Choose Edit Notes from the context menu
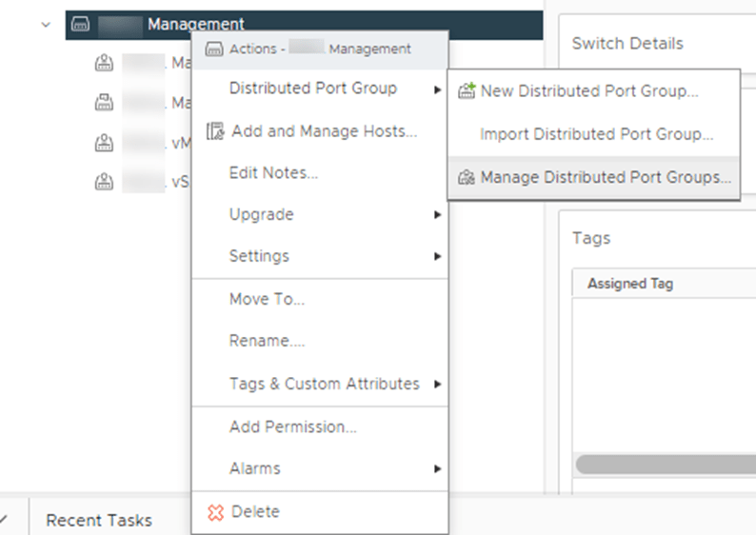756x535 pixels. (x=273, y=173)
